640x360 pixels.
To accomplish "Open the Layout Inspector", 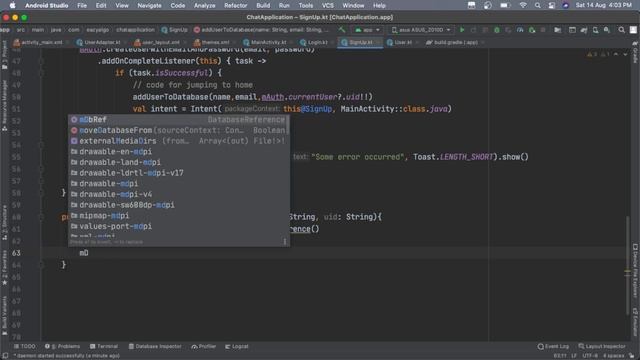I will tap(602, 346).
